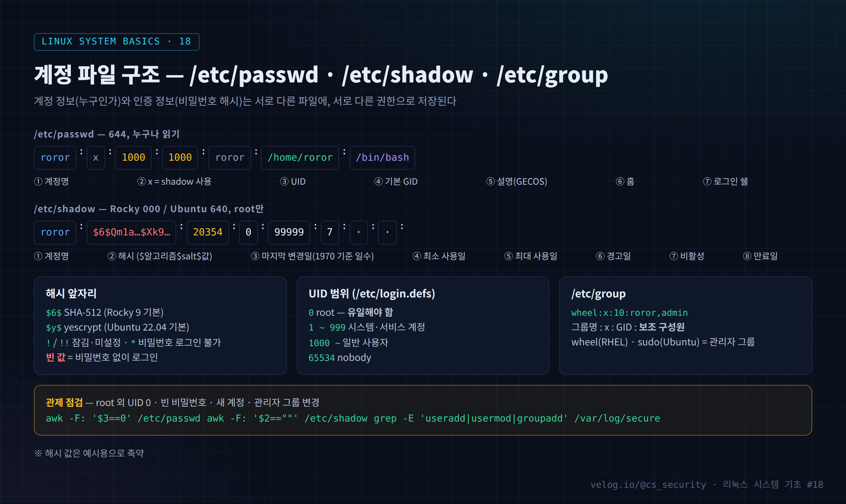The height and width of the screenshot is (504, 846).
Task: Click the '④ 기본 GID' label
Action: pos(396,182)
